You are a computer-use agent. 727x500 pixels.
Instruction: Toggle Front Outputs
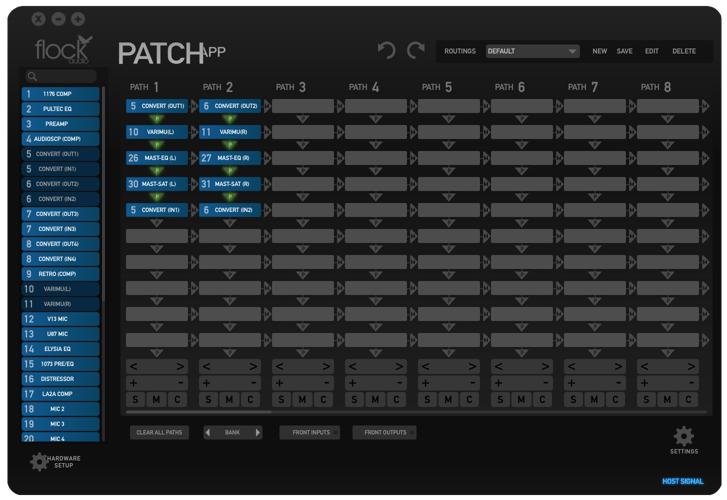pyautogui.click(x=384, y=432)
